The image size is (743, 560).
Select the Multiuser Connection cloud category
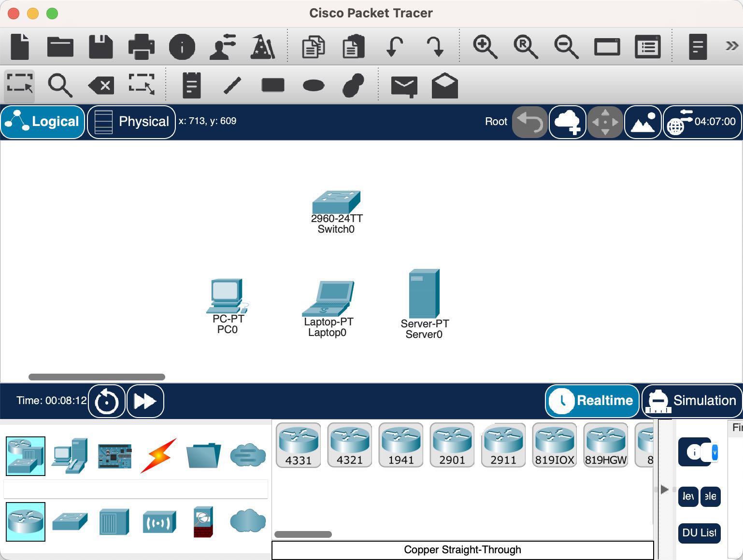248,455
